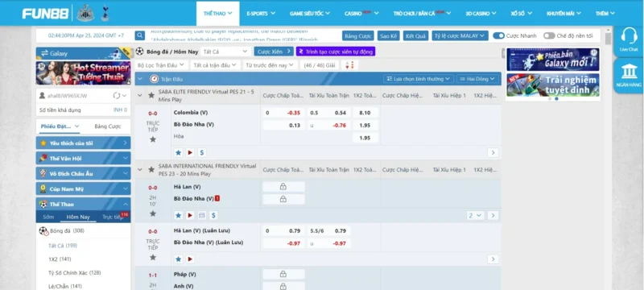Click the Galaxy switch button
This screenshot has height=290, width=644.
point(84,53)
